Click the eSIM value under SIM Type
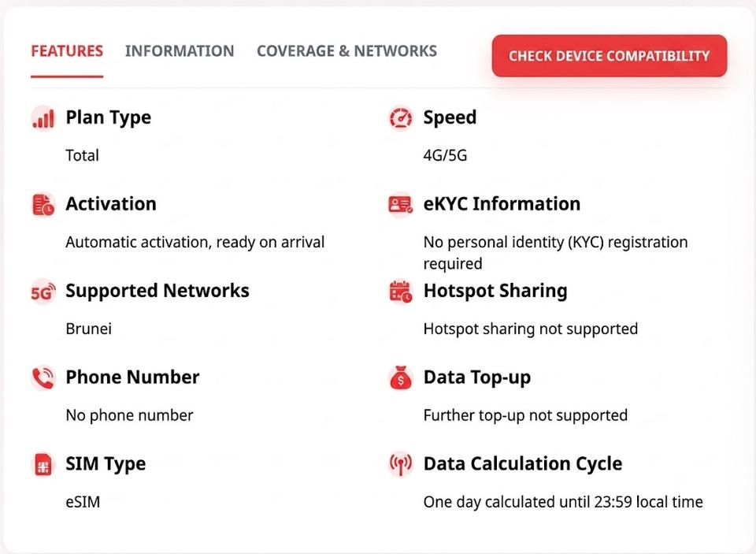The width and height of the screenshot is (756, 554). tap(83, 502)
